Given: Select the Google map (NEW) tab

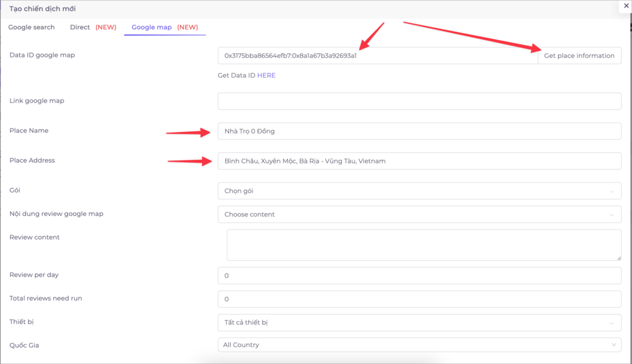Looking at the screenshot, I should click(x=165, y=27).
